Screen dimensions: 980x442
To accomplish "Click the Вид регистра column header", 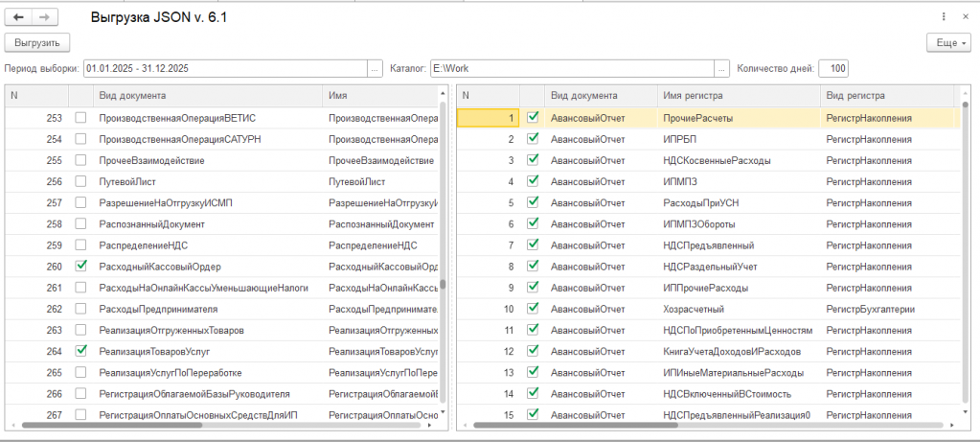I will [855, 96].
